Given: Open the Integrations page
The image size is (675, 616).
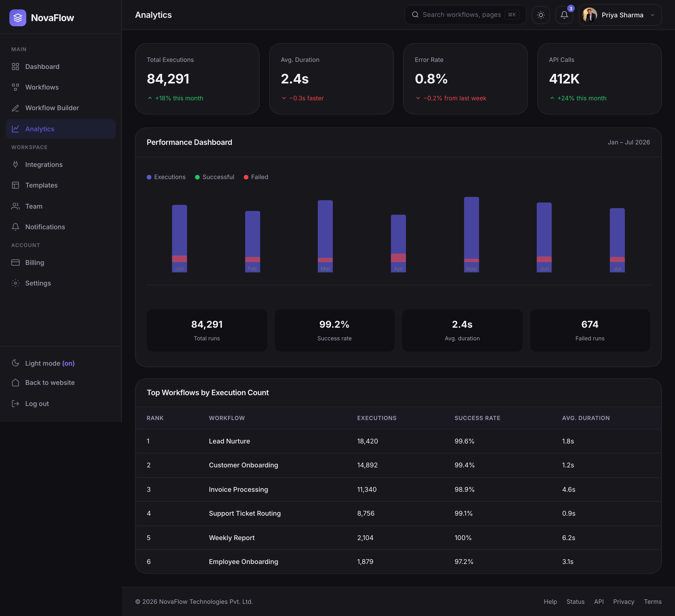Looking at the screenshot, I should click(61, 164).
